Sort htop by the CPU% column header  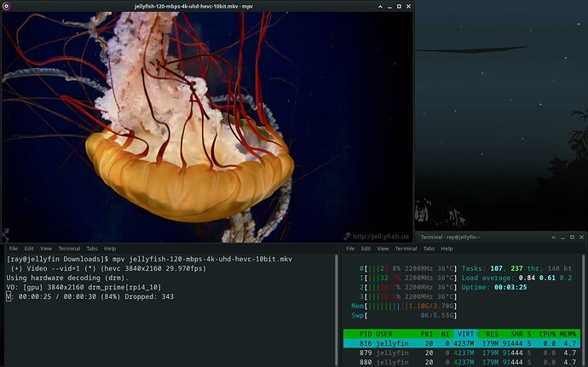[547, 334]
